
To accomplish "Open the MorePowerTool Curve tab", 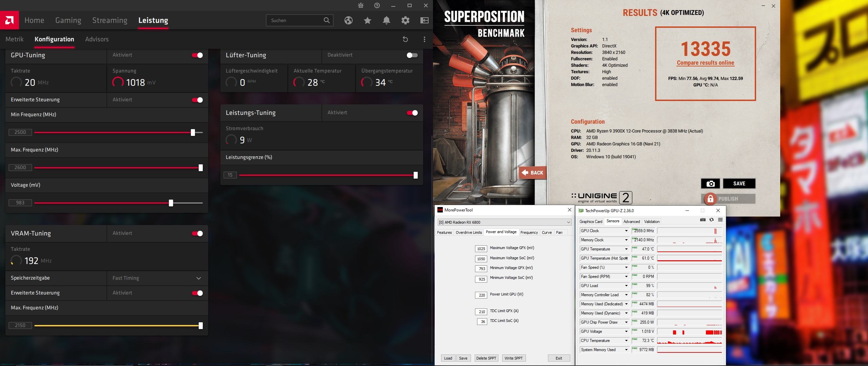I will (547, 232).
